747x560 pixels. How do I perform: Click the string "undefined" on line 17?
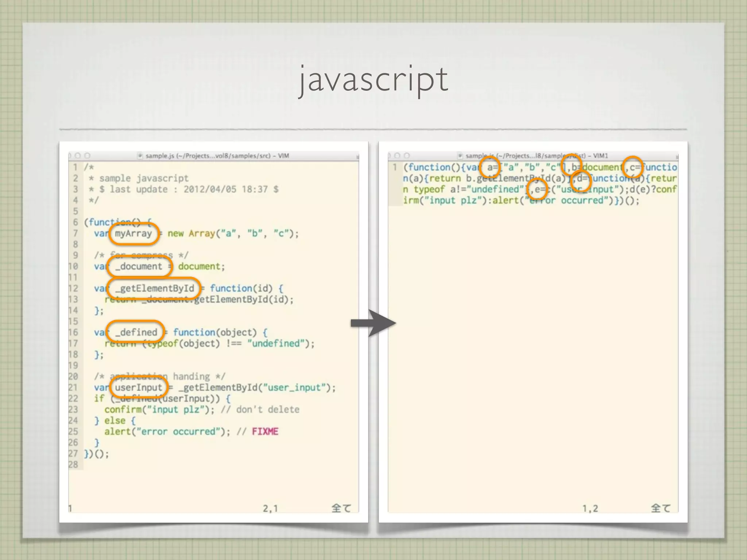275,343
